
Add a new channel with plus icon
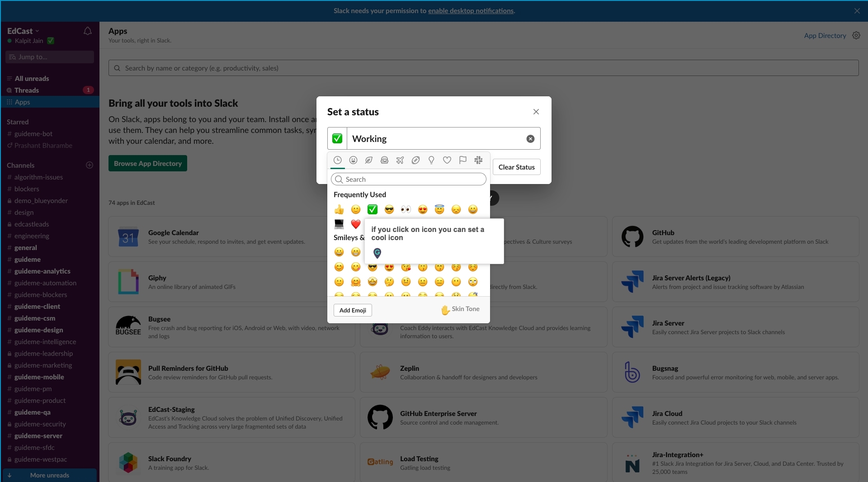coord(90,165)
